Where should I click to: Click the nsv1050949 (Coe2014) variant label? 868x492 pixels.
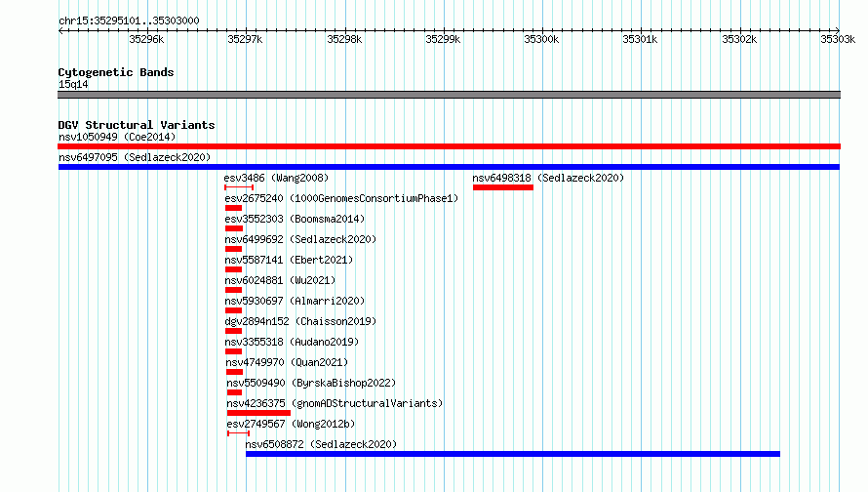click(117, 137)
